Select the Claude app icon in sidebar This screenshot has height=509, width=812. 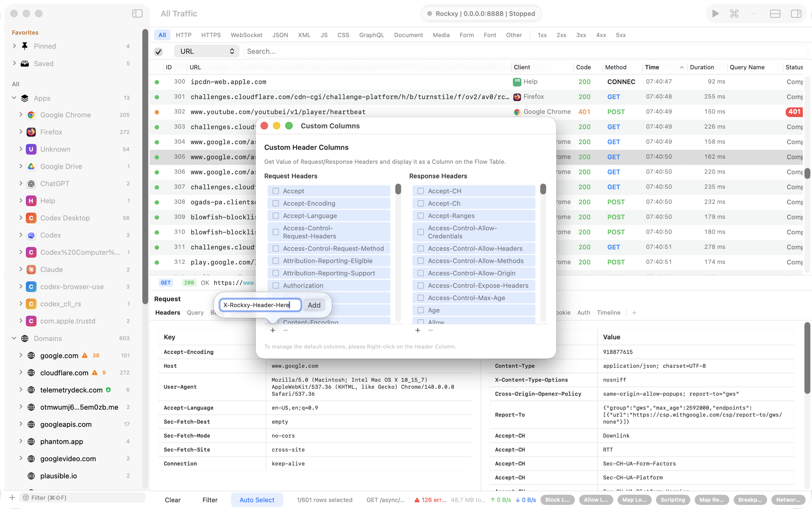click(x=31, y=269)
